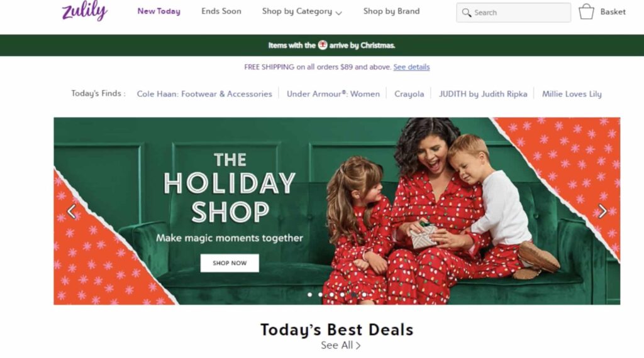Open Cole Haan: Footwear & Accessories link
The width and height of the screenshot is (644, 358).
click(x=204, y=94)
